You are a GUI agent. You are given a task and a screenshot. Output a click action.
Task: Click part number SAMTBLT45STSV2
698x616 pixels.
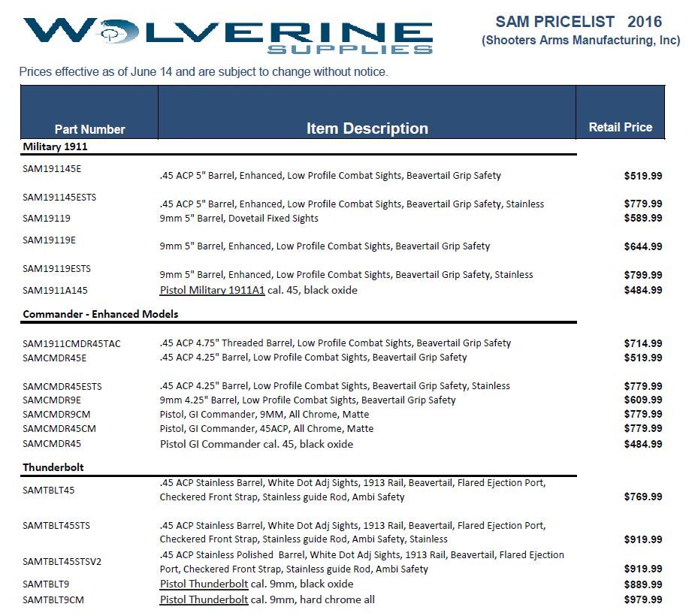click(62, 561)
